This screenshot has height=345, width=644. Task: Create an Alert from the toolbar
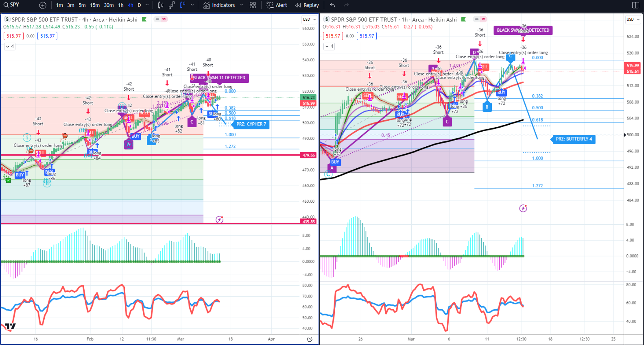click(x=277, y=5)
